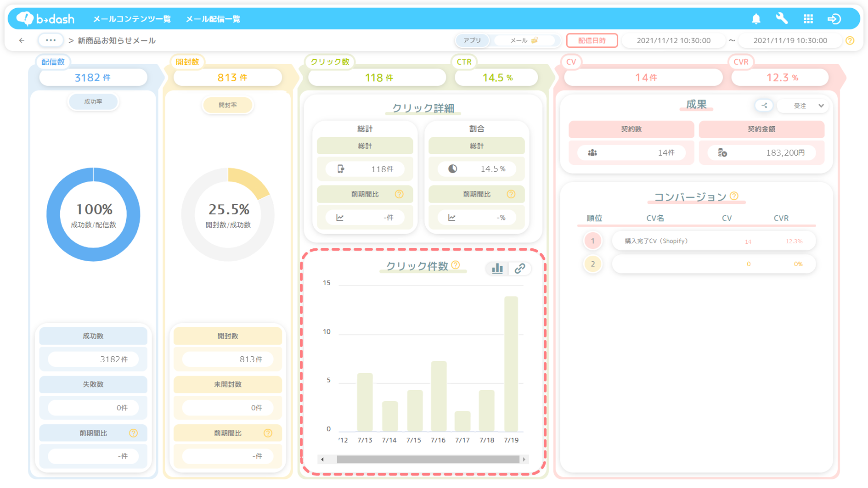This screenshot has width=868, height=488.
Task: Click the logout arrow icon
Action: click(x=834, y=19)
